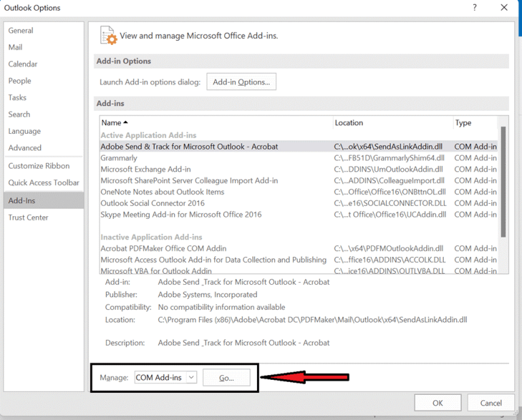Click the Go button next to Manage
Image resolution: width=522 pixels, height=420 pixels.
(226, 378)
